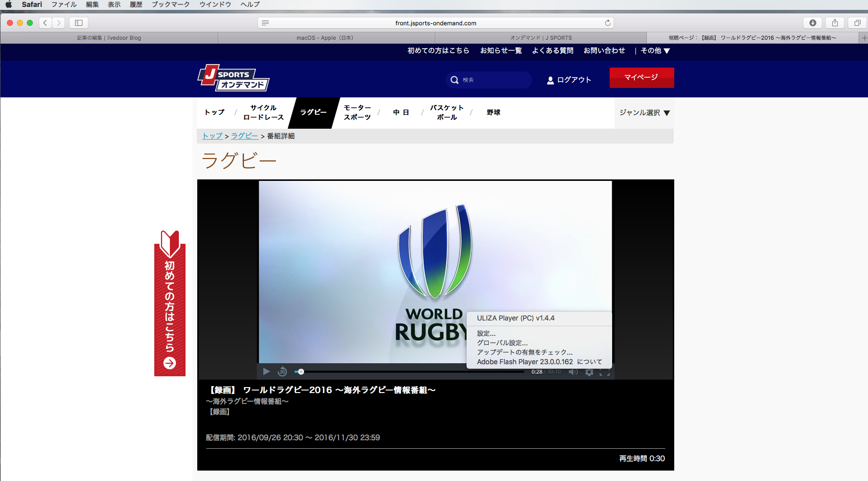868x481 pixels.
Task: Click the address bar URL field
Action: [436, 23]
